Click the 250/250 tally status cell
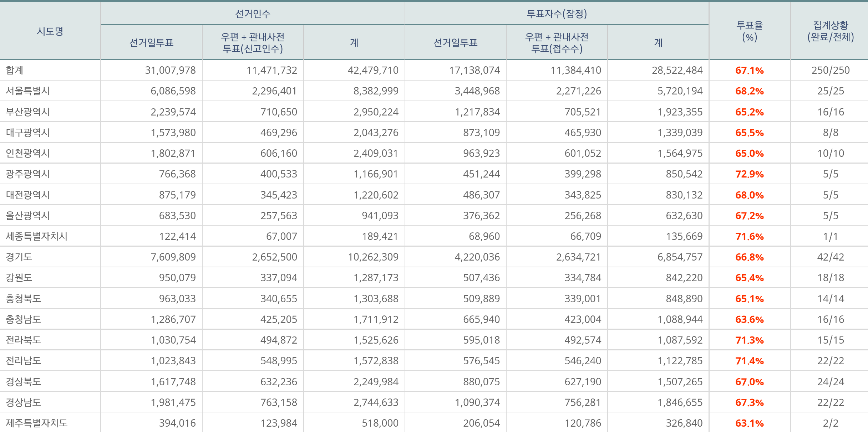Screen dimensions: 868x432 (x=830, y=70)
